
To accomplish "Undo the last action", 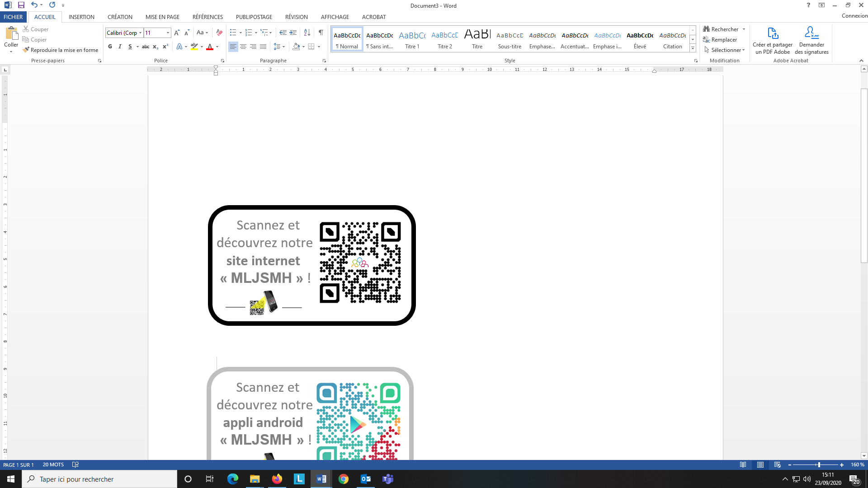I will (34, 5).
